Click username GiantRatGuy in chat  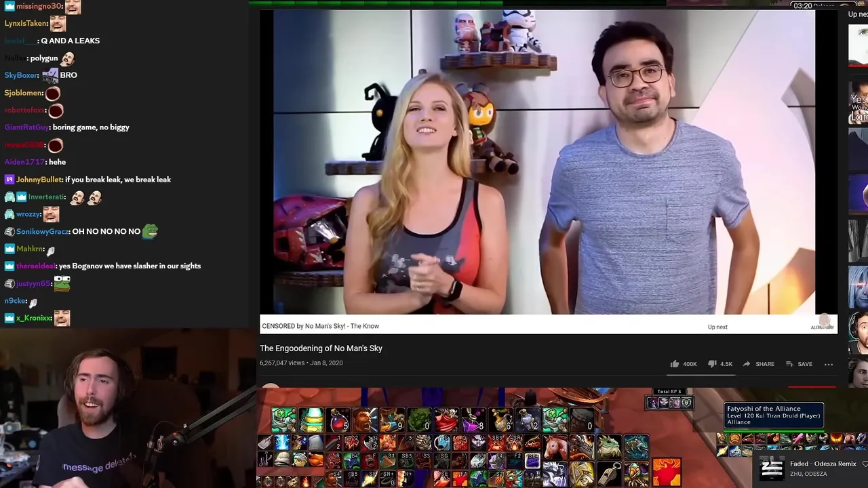click(x=26, y=127)
